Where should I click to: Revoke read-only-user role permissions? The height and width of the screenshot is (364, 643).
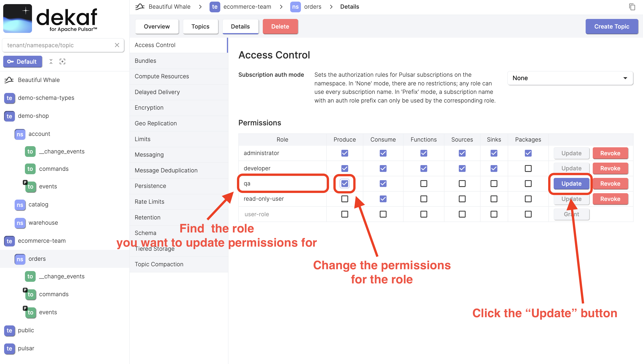610,199
